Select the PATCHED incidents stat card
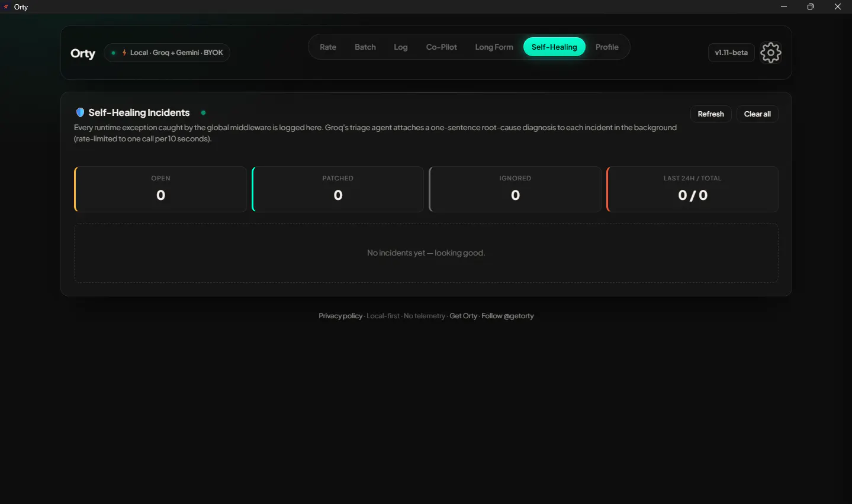Screen dimensions: 852x504 point(338,189)
